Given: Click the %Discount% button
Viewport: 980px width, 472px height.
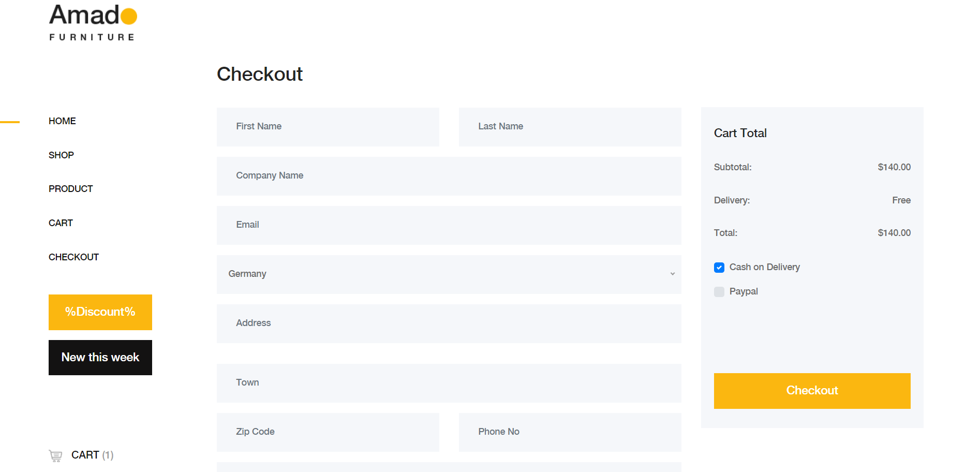Looking at the screenshot, I should coord(100,312).
